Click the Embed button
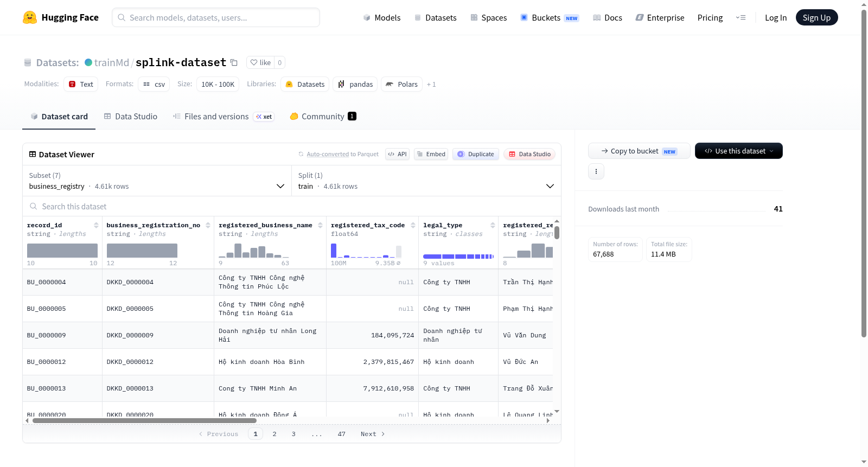 coord(431,154)
